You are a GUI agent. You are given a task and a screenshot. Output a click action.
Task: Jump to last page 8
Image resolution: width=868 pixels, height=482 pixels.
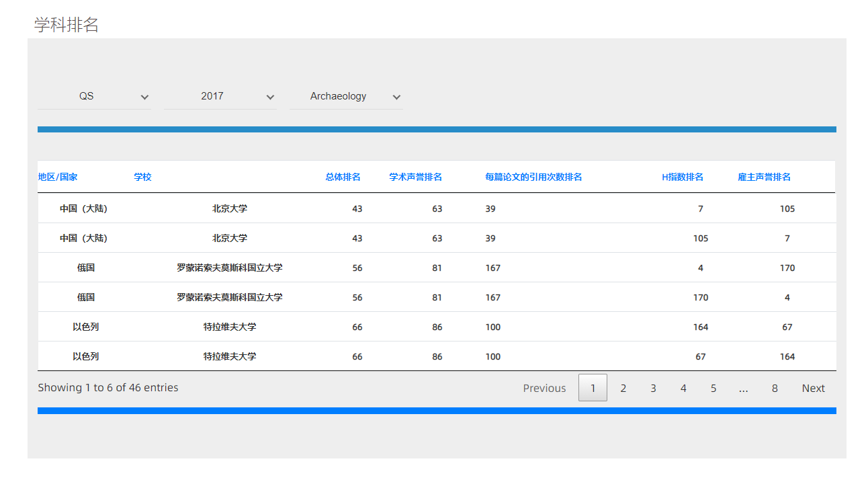(775, 388)
